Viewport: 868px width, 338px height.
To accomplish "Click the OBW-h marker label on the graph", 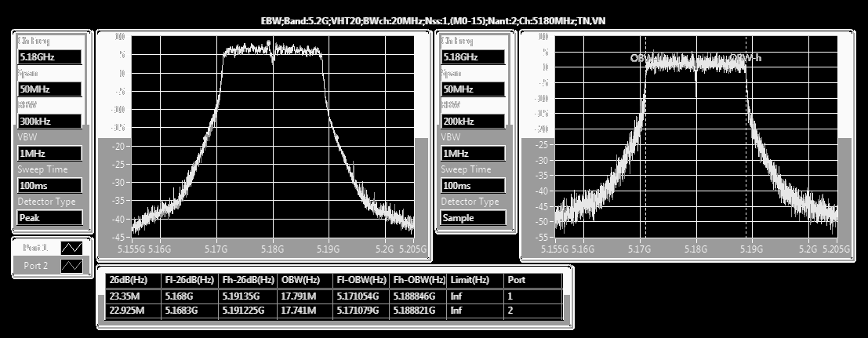I will pos(746,57).
